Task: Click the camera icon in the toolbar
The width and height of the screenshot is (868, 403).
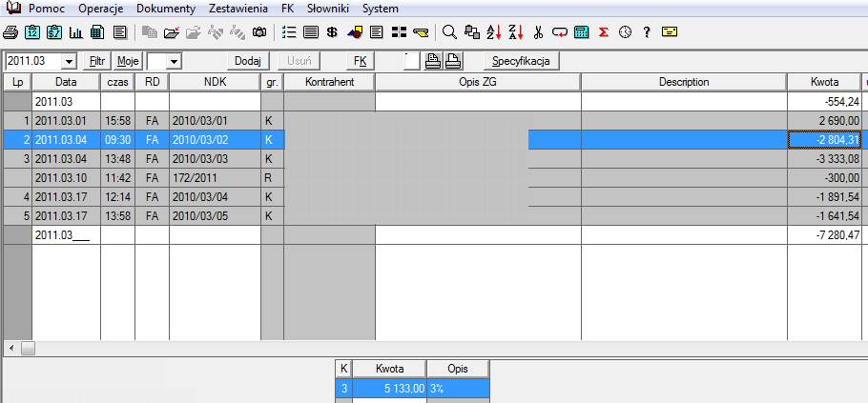Action: tap(258, 31)
